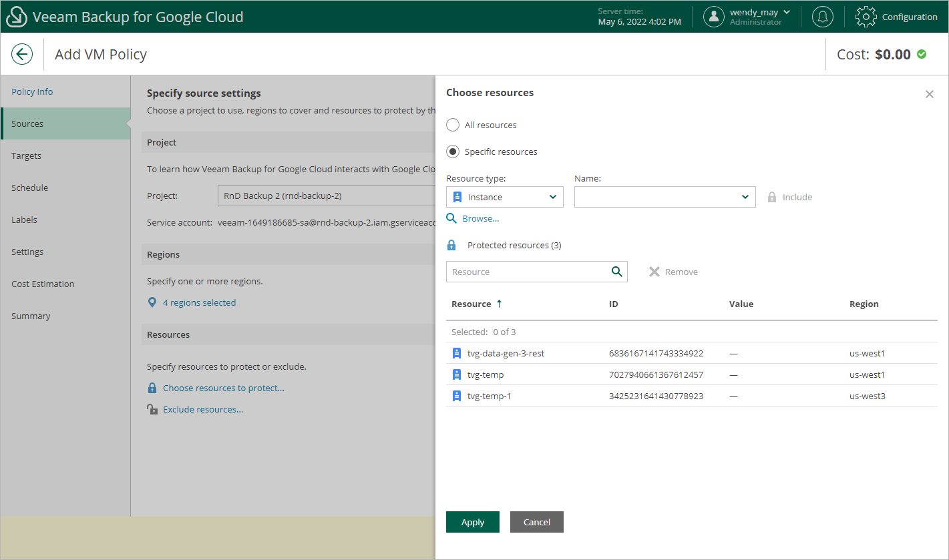Image resolution: width=949 pixels, height=560 pixels.
Task: Click the back arrow beside Add VM Policy
Action: 22,54
